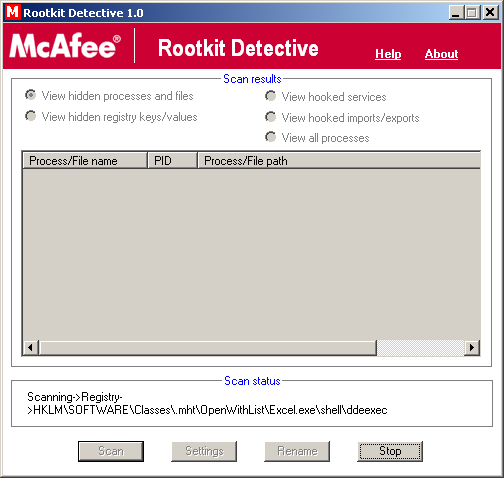Open the Settings button
The width and height of the screenshot is (504, 478).
click(x=204, y=451)
